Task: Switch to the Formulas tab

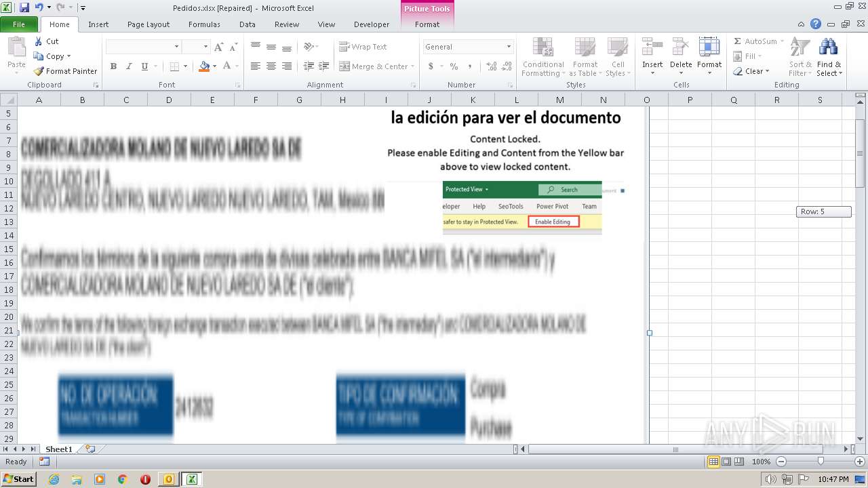Action: pos(204,24)
